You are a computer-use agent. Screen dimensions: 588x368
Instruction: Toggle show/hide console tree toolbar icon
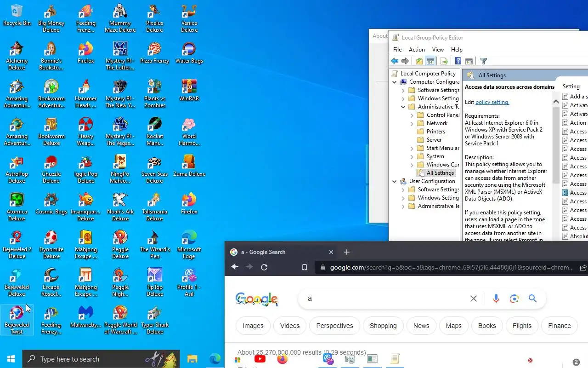(x=430, y=61)
